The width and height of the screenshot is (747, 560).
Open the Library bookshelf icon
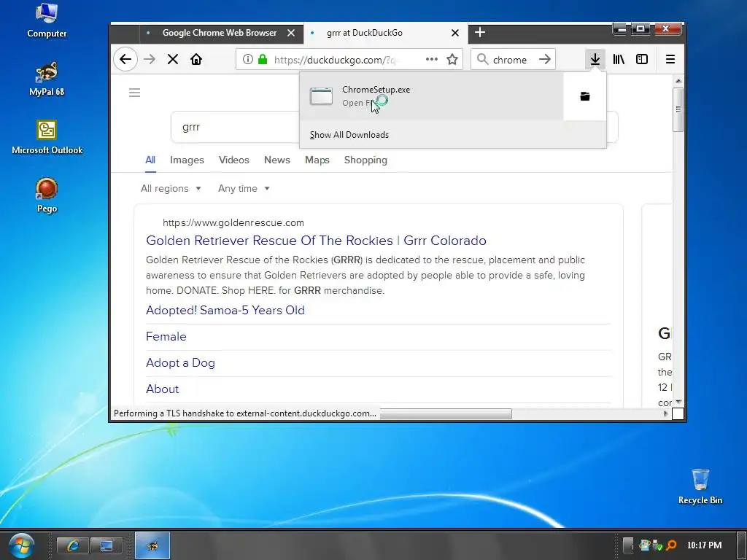[619, 60]
